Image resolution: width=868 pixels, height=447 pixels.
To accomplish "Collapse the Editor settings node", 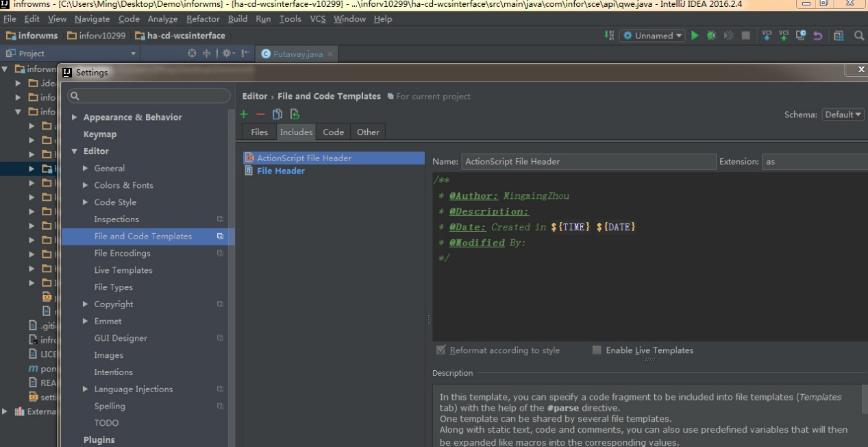I will pos(74,152).
